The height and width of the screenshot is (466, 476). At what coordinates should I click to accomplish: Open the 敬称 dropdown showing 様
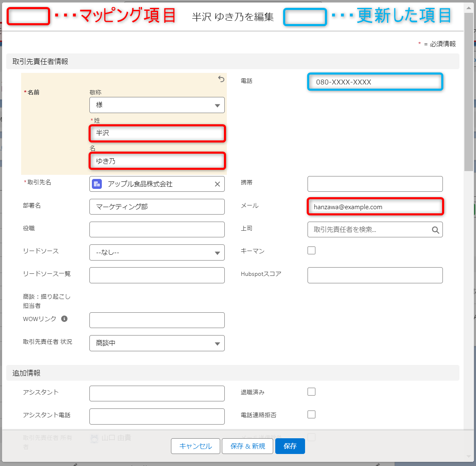pyautogui.click(x=157, y=105)
